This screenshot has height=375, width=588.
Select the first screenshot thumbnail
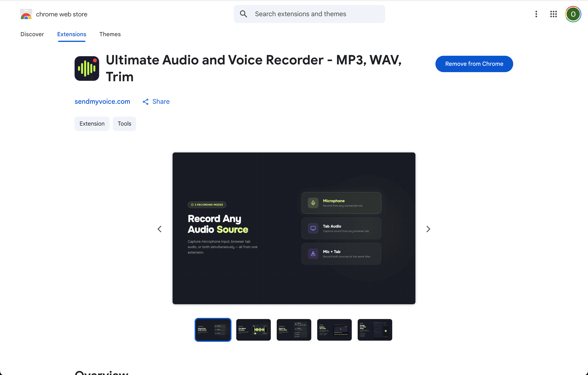(213, 329)
